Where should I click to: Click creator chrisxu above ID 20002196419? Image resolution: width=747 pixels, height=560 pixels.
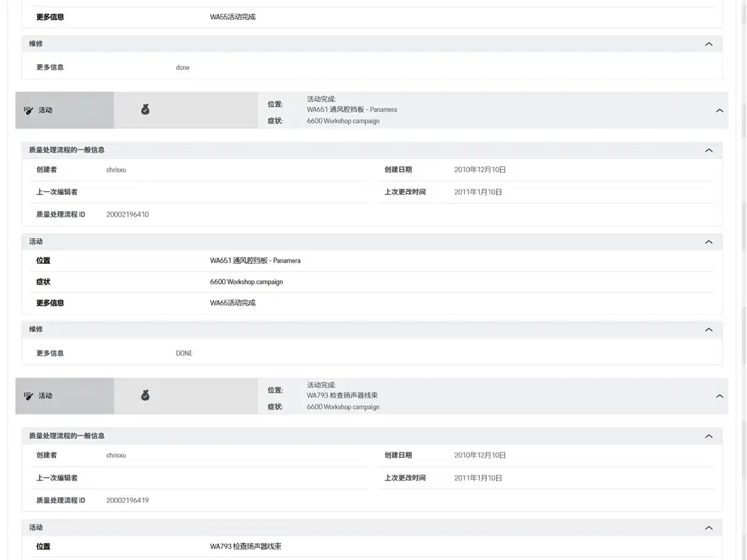116,455
